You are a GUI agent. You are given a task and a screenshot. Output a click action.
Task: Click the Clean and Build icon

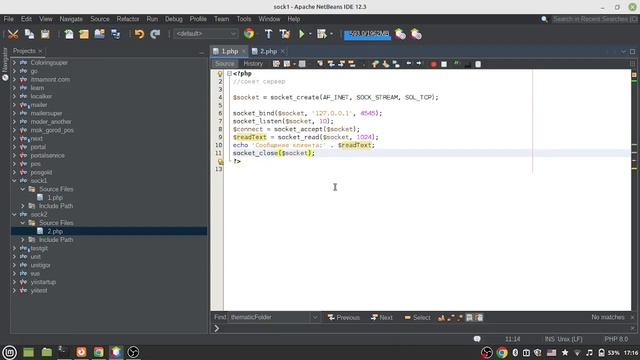pos(285,34)
